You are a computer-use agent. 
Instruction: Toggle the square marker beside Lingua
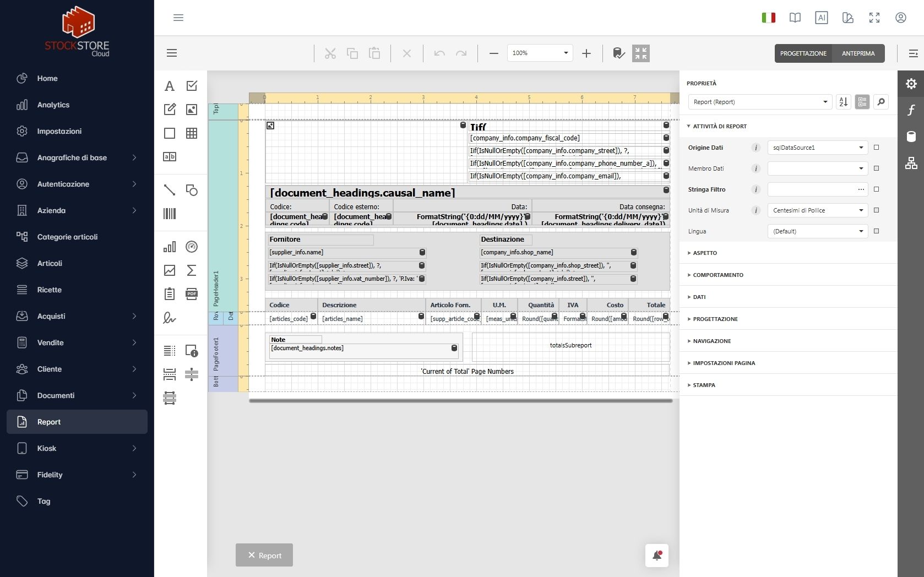point(876,231)
